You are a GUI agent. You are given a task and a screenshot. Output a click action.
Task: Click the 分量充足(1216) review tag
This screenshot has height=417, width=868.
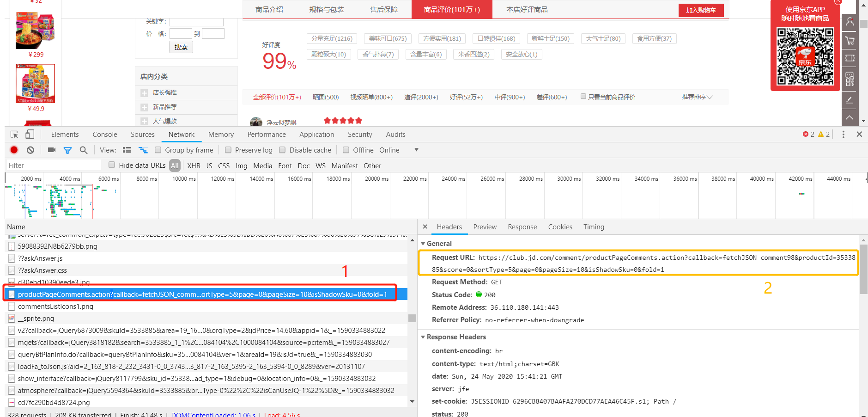(332, 38)
